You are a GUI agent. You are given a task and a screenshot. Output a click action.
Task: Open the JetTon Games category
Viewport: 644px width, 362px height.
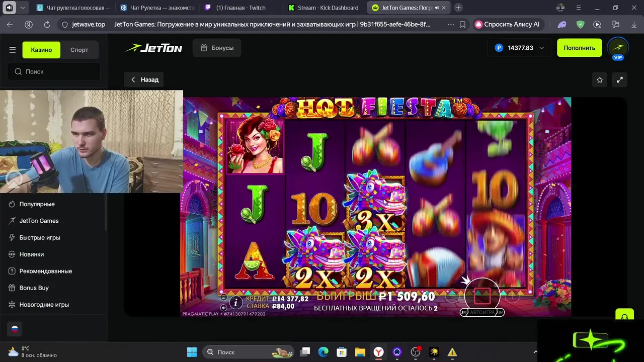pyautogui.click(x=39, y=221)
